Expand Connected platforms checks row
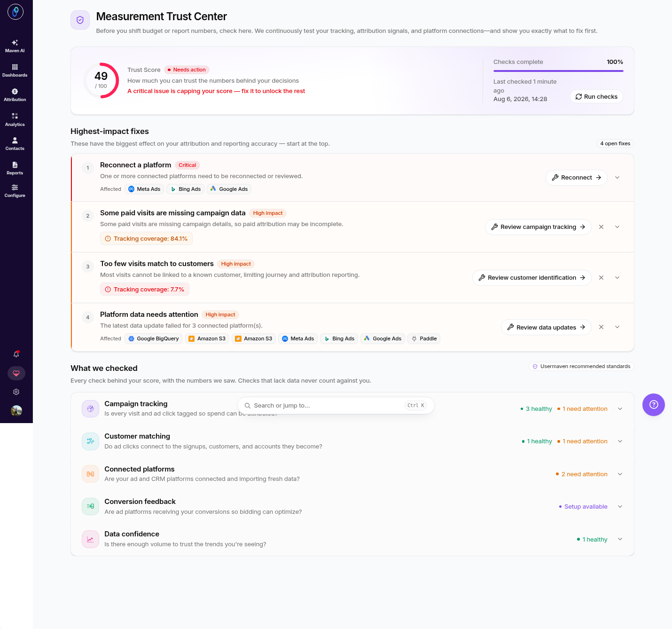This screenshot has width=672, height=629. pyautogui.click(x=620, y=474)
